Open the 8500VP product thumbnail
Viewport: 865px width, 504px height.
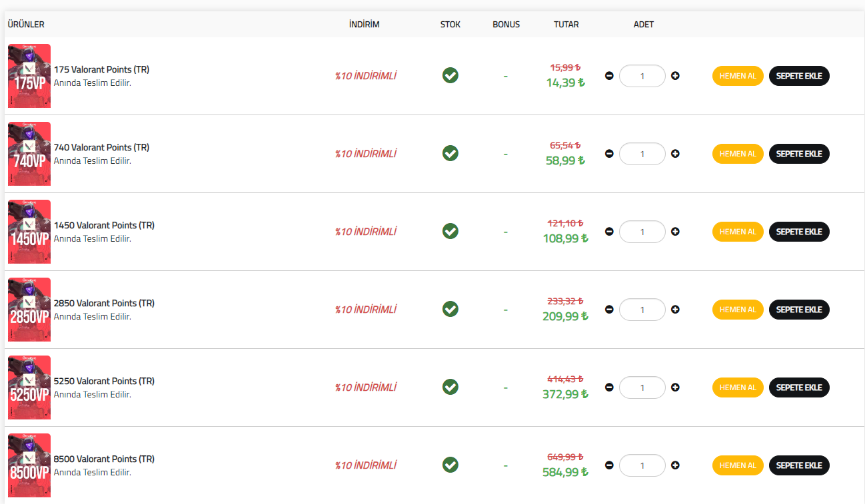pos(29,465)
